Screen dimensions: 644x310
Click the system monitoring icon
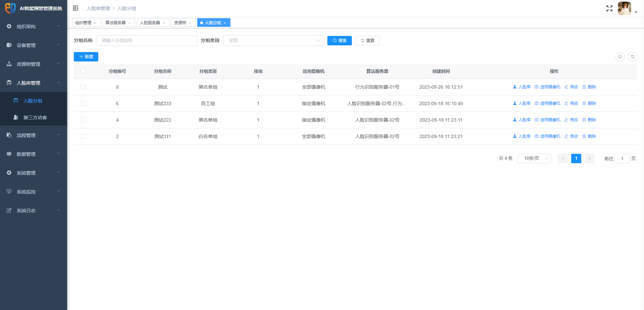(9, 191)
